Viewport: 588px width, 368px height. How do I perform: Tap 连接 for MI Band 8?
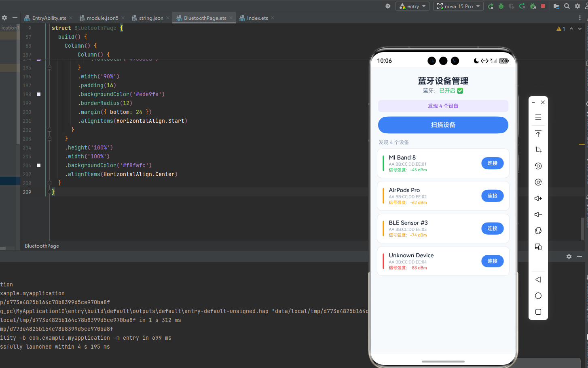point(492,163)
